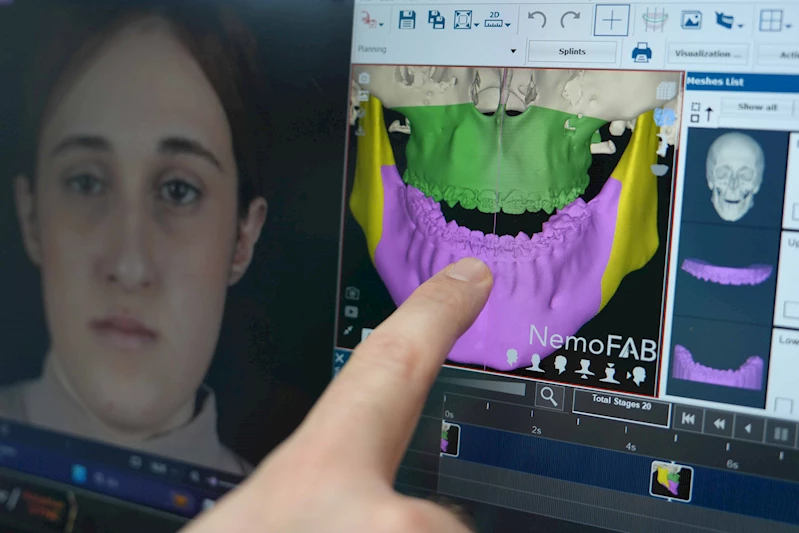
Task: Click the dental arch teeth icon
Action: pos(654,20)
